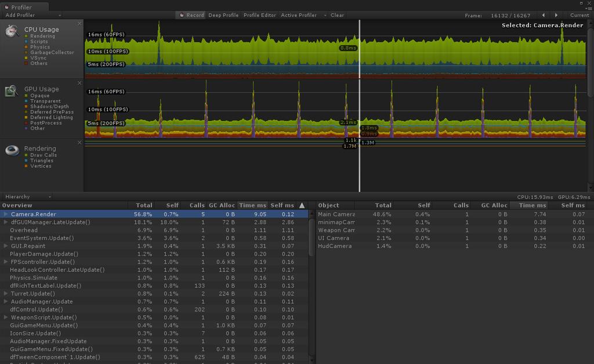
Task: Toggle the Triangles series swatch
Action: tap(26, 161)
